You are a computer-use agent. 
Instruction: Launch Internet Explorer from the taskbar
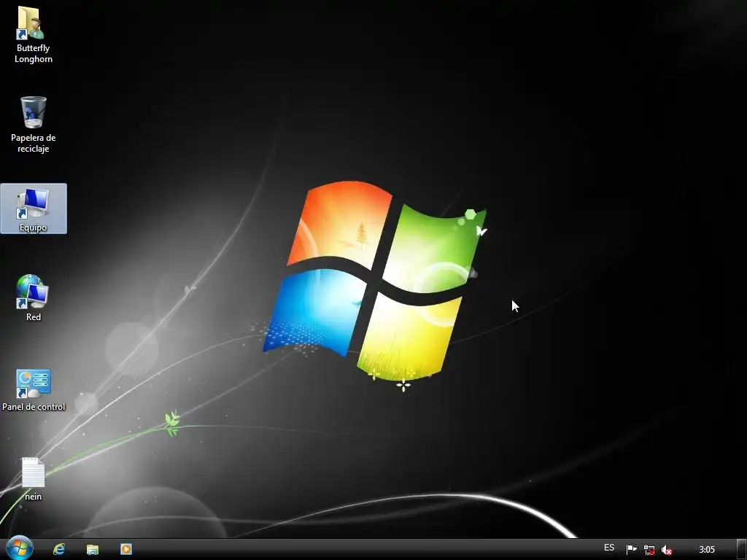[59, 549]
